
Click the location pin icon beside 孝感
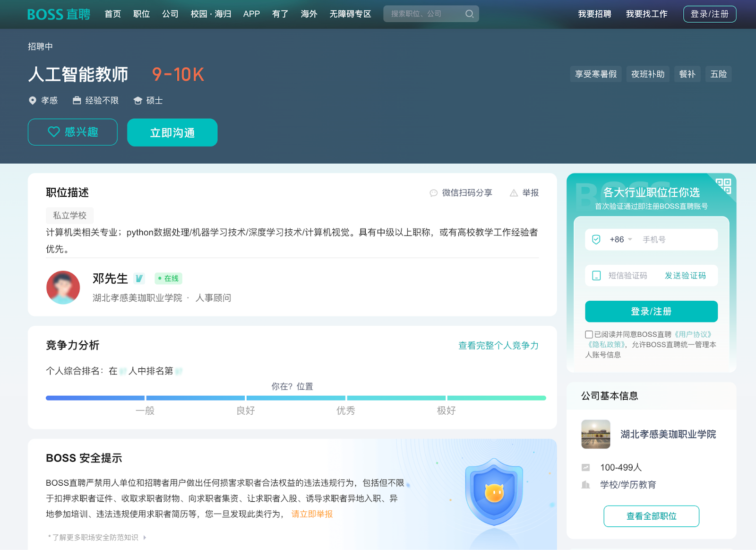pos(33,100)
